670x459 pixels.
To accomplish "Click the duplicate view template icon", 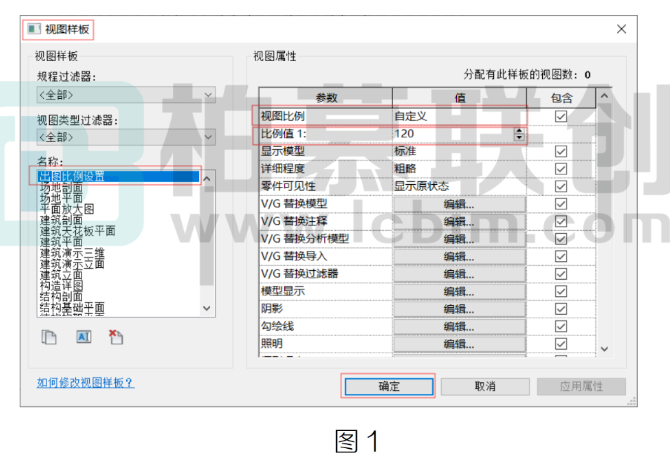I will (x=49, y=337).
